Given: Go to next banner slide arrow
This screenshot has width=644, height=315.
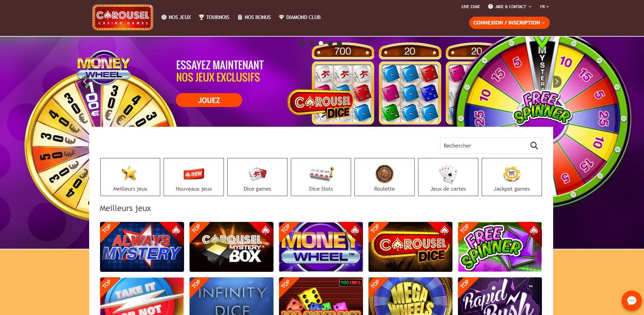Looking at the screenshot, I should (x=557, y=82).
